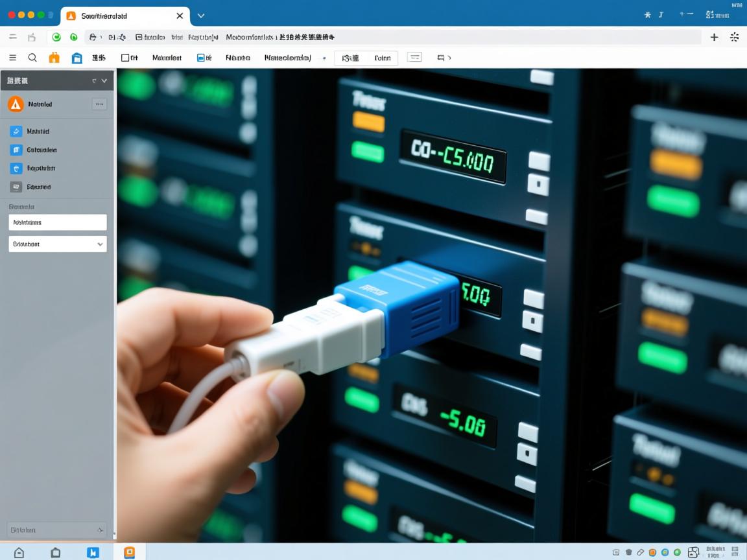Click the white text field in the sidebar
Screen dimensions: 747x560
click(x=58, y=222)
